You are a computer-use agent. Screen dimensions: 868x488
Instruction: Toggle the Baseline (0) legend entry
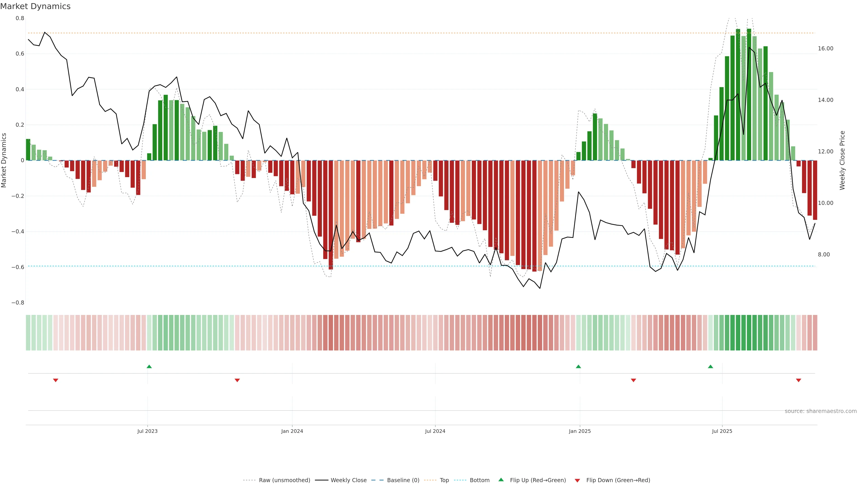403,480
